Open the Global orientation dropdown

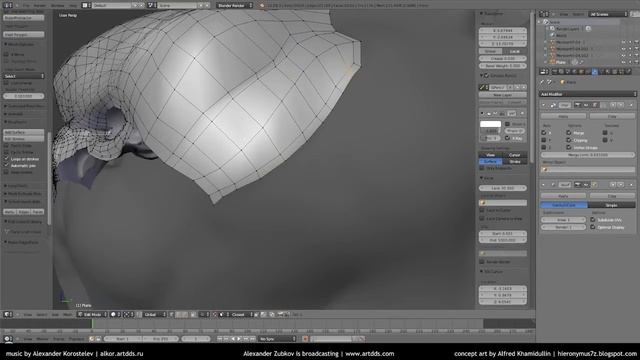point(154,314)
